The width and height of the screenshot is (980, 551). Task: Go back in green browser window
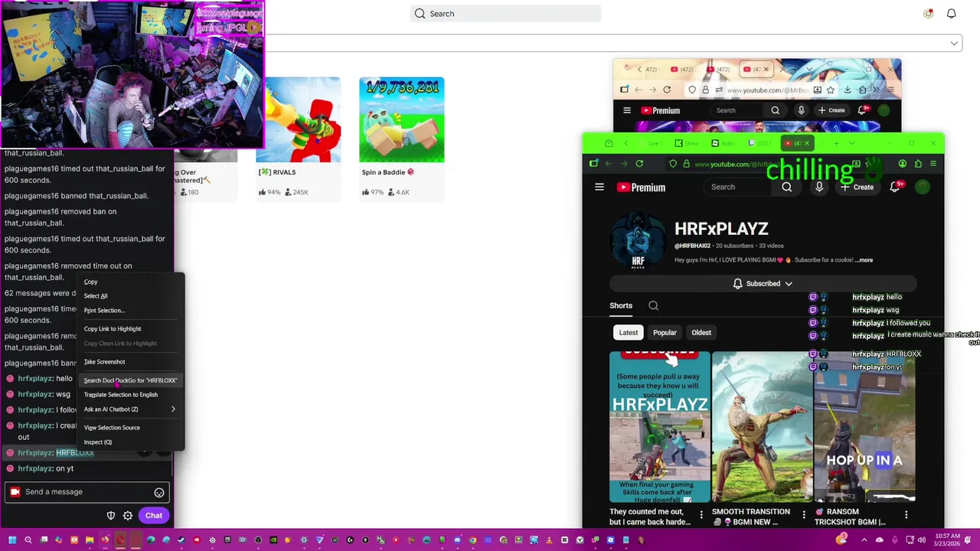609,164
